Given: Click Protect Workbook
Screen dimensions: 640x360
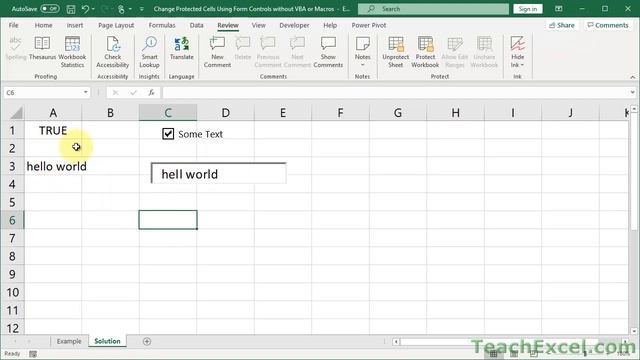Looking at the screenshot, I should [425, 52].
